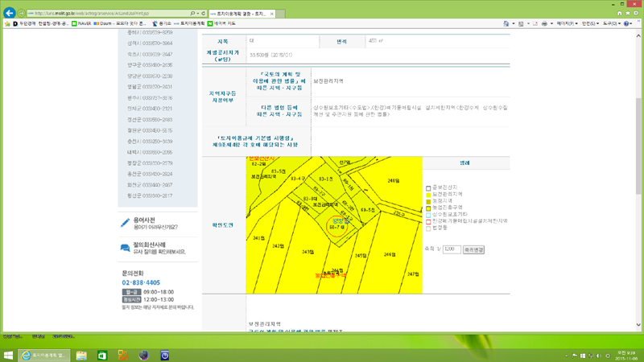Open the 안전(S) command bar menu

pyautogui.click(x=590, y=24)
